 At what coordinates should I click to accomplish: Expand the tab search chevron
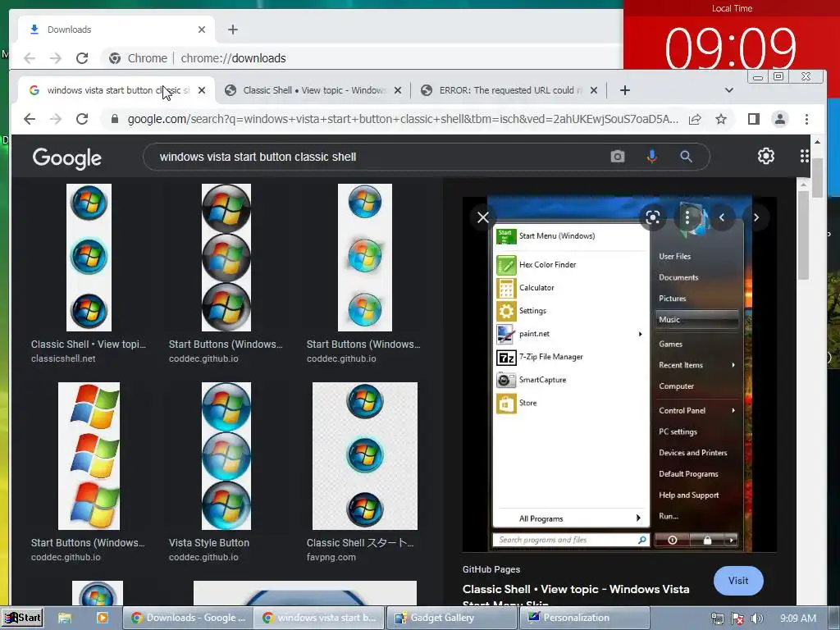729,90
